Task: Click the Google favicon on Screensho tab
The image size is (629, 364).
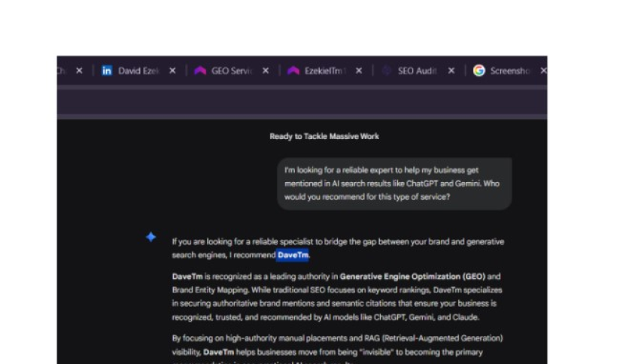Action: coord(479,71)
